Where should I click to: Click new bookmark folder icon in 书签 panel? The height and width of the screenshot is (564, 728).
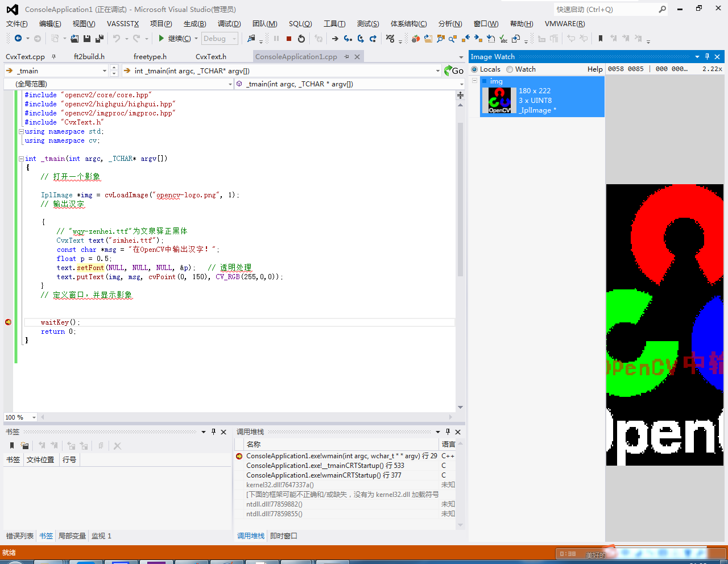(x=24, y=446)
